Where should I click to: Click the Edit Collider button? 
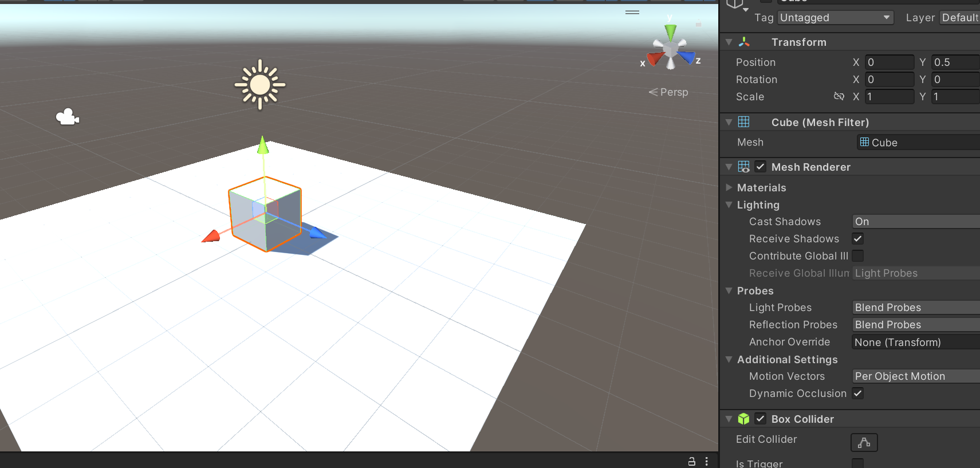[x=864, y=442]
